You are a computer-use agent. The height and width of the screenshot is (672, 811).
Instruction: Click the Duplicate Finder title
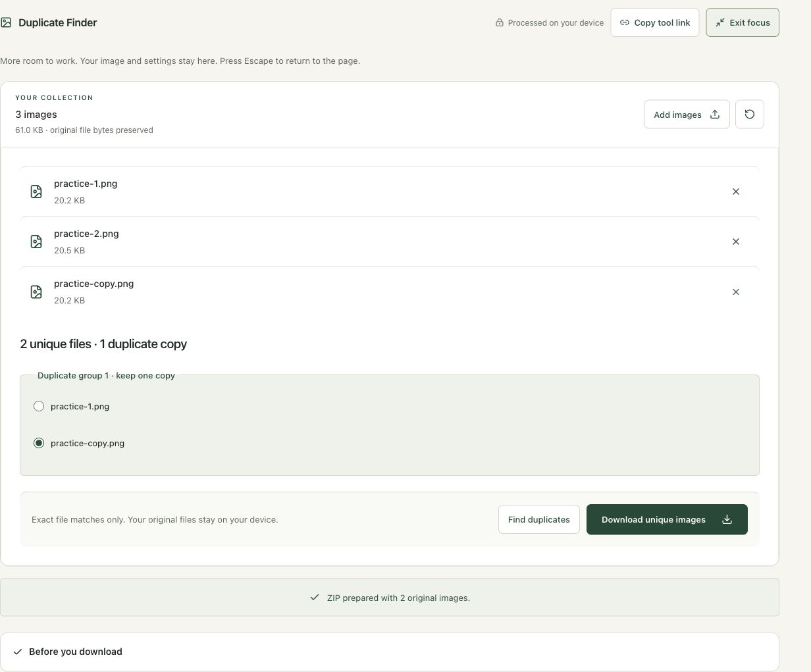58,22
